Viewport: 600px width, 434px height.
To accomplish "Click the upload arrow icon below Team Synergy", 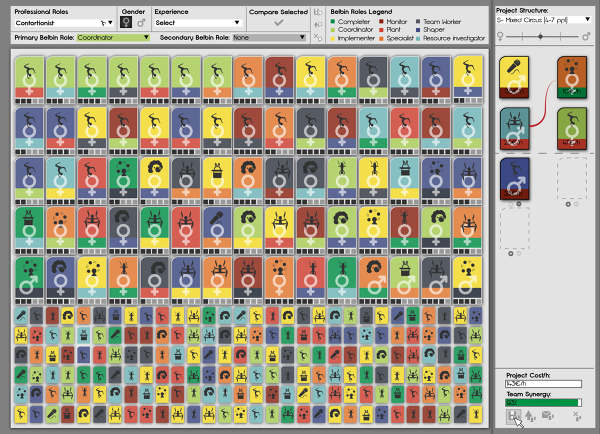I will tap(530, 416).
